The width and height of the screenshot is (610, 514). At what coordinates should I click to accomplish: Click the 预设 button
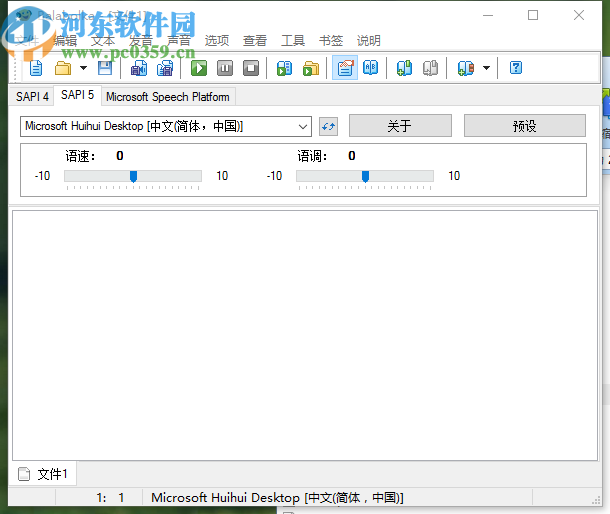point(524,126)
